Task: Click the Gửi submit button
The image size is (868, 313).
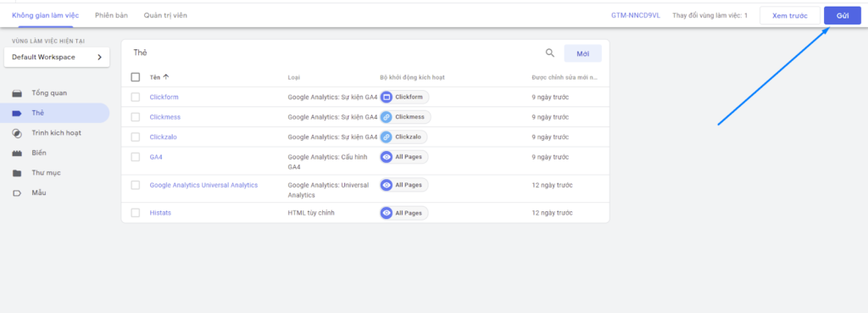Action: coord(843,15)
